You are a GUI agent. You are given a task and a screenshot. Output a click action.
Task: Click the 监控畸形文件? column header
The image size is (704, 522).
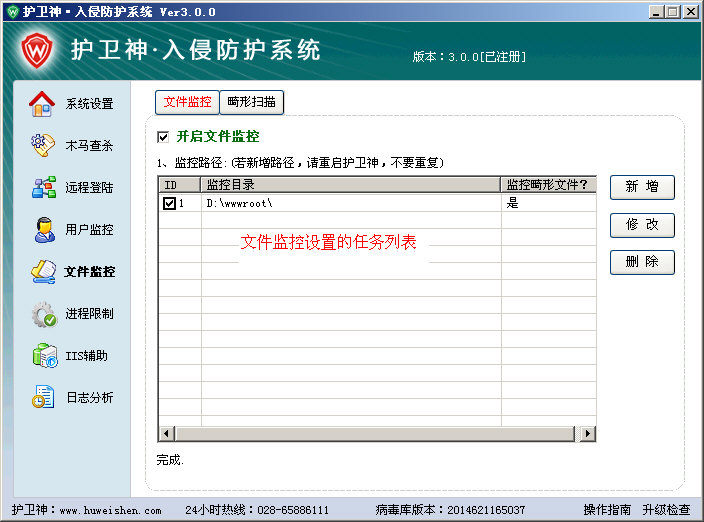549,185
